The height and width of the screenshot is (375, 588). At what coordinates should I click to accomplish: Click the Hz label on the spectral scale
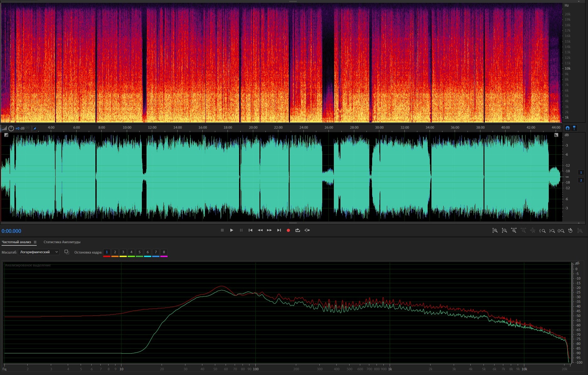(x=567, y=5)
